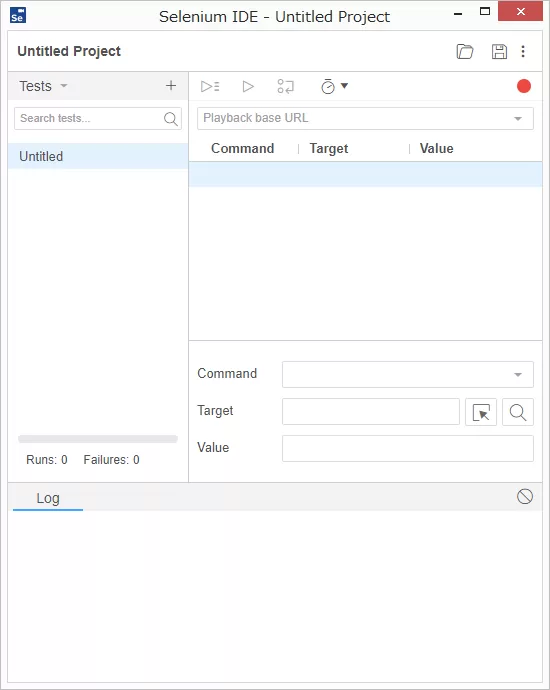
Task: Minimize the Selenium IDE window
Action: point(458,13)
